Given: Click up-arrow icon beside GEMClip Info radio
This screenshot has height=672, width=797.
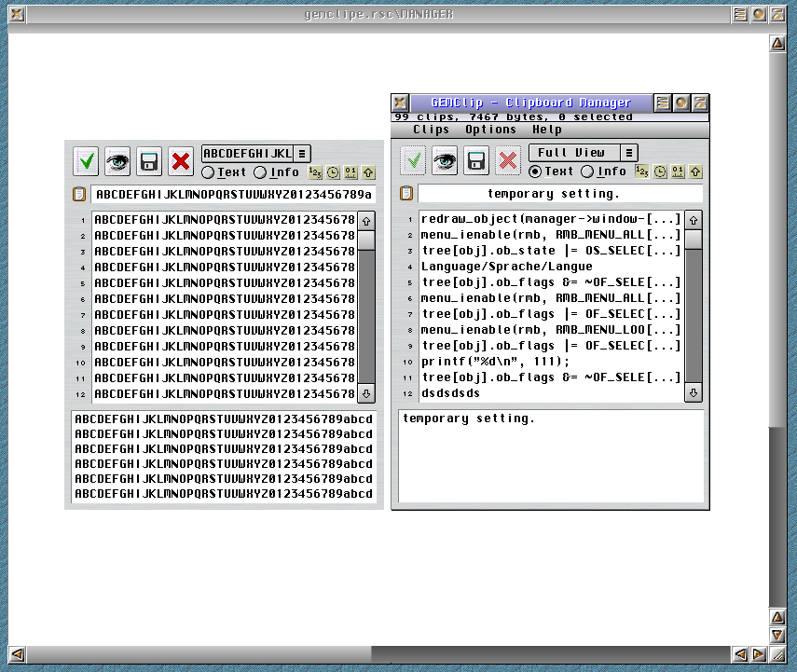Looking at the screenshot, I should (695, 171).
